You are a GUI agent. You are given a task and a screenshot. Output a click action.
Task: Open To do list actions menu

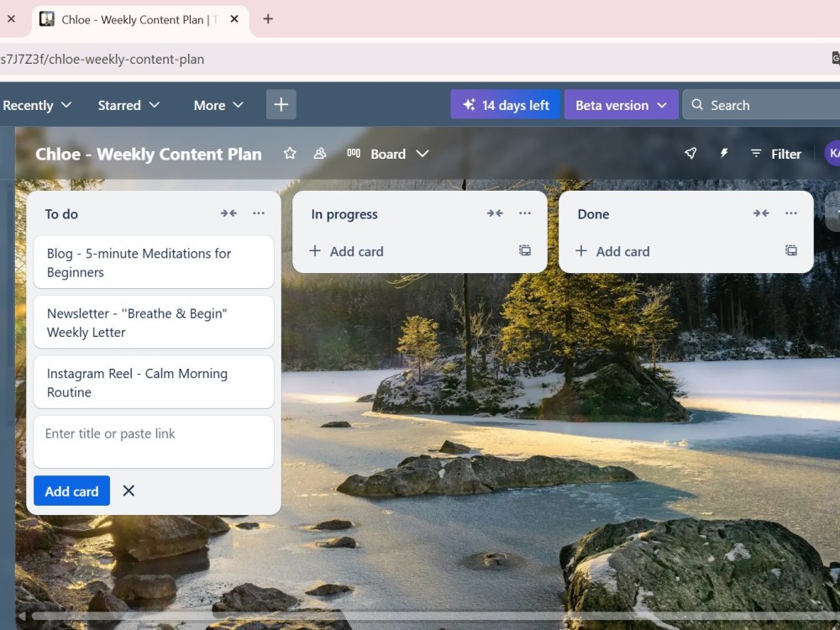259,213
